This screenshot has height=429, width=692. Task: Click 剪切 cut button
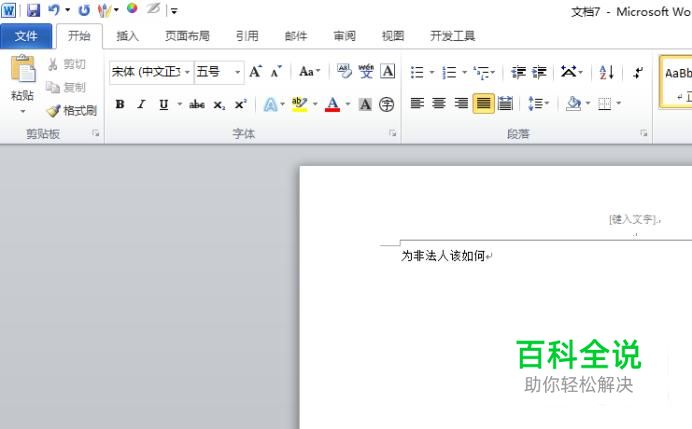(x=67, y=64)
